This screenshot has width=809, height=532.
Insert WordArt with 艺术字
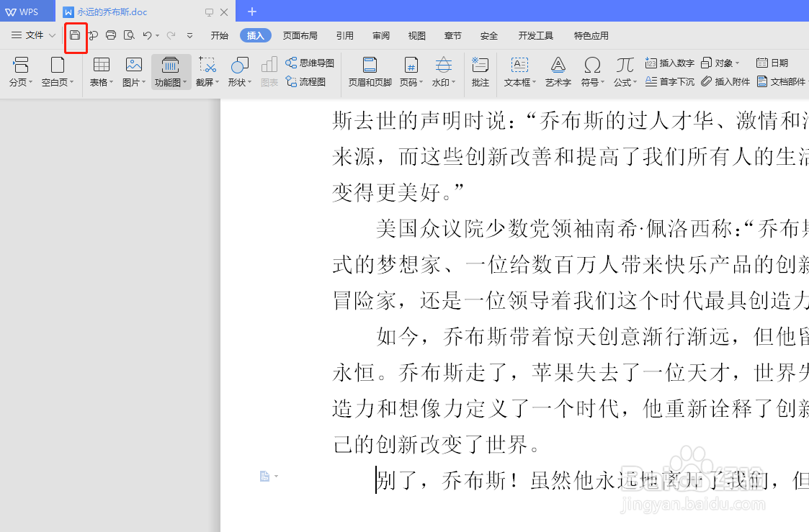[x=558, y=72]
